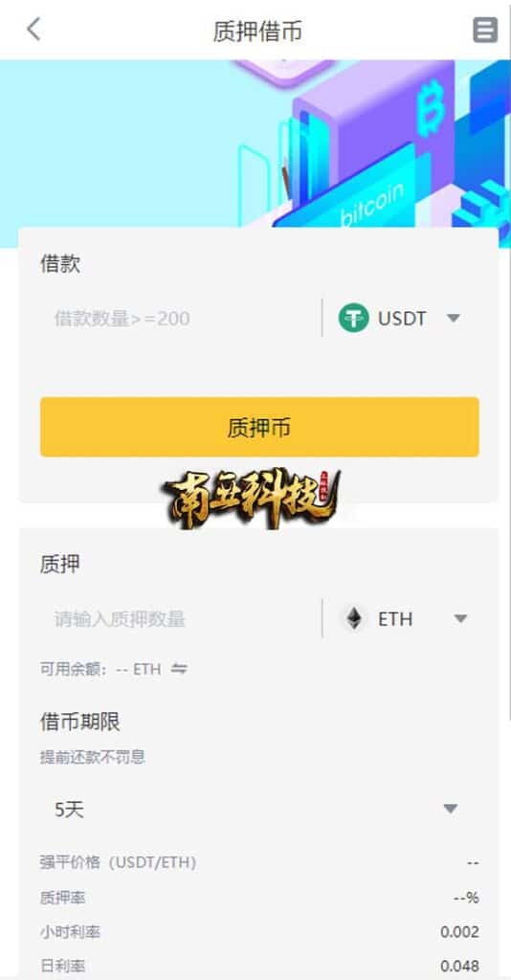The image size is (511, 980).
Task: Click the 小时利率 0.002 row
Action: point(259,932)
